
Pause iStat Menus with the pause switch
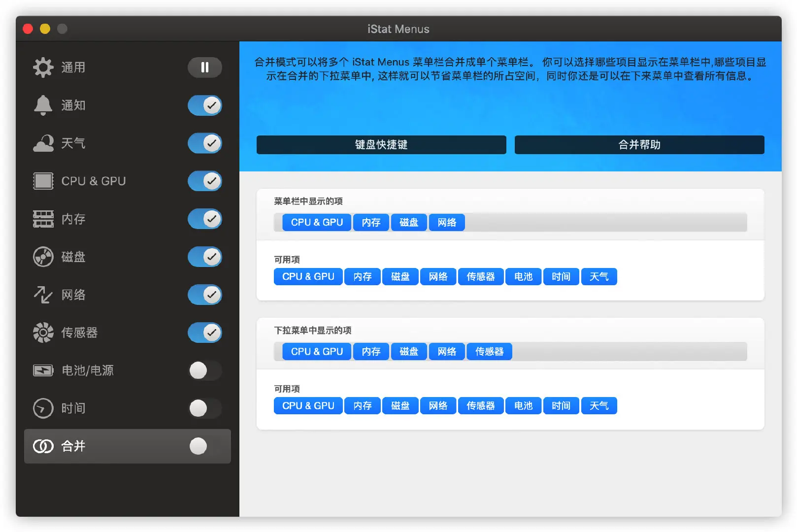(205, 67)
